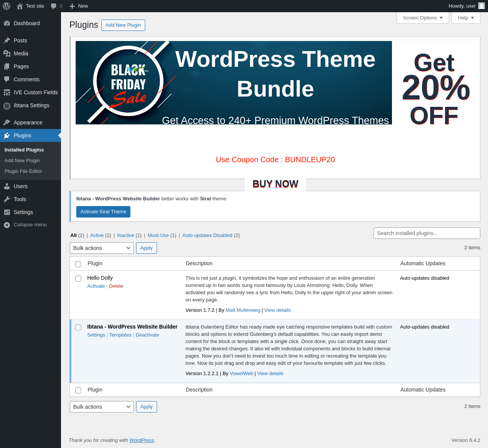The image size is (488, 448).
Task: Activate the Hello Dolly plugin
Action: pyautogui.click(x=96, y=286)
